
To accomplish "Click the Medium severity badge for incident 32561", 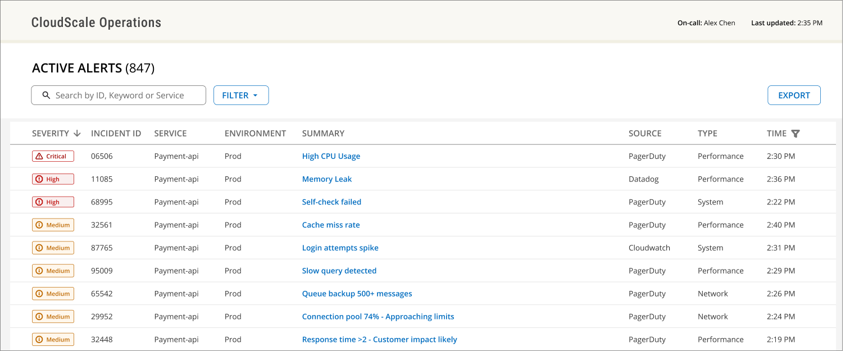I will click(x=53, y=225).
